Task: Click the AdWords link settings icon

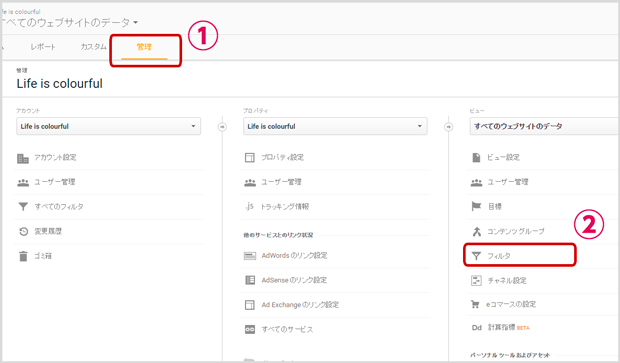Action: click(250, 256)
